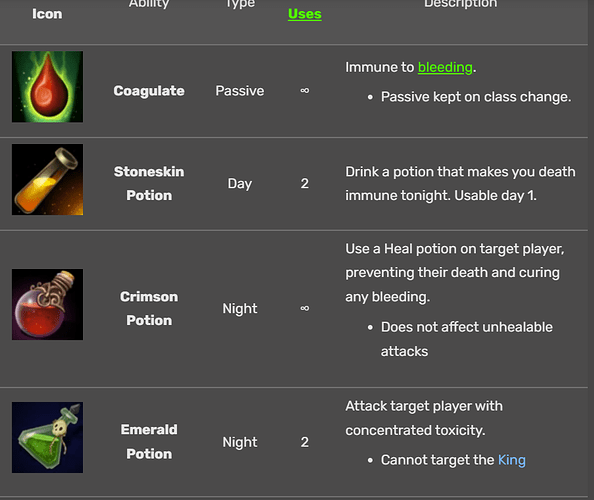Click the 2 uses value for Stoneskin Potion
Screen dimensions: 594x500
(x=305, y=184)
